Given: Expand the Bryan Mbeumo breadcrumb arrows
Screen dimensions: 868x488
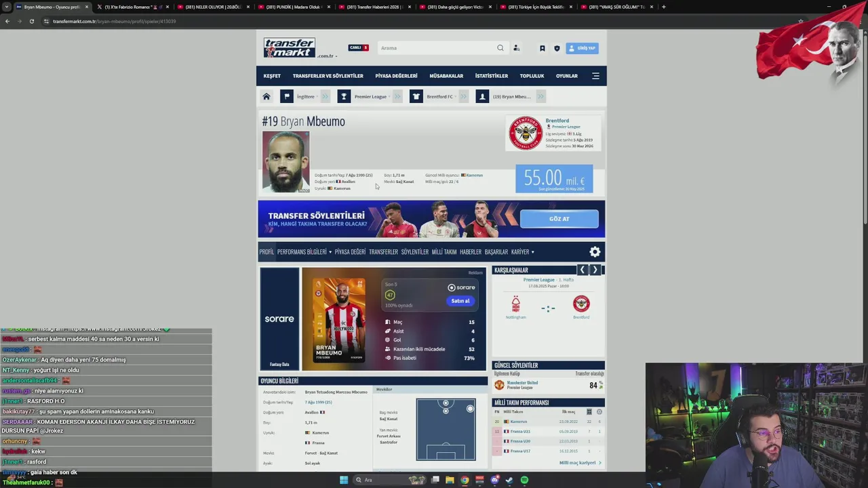Looking at the screenshot, I should click(541, 96).
